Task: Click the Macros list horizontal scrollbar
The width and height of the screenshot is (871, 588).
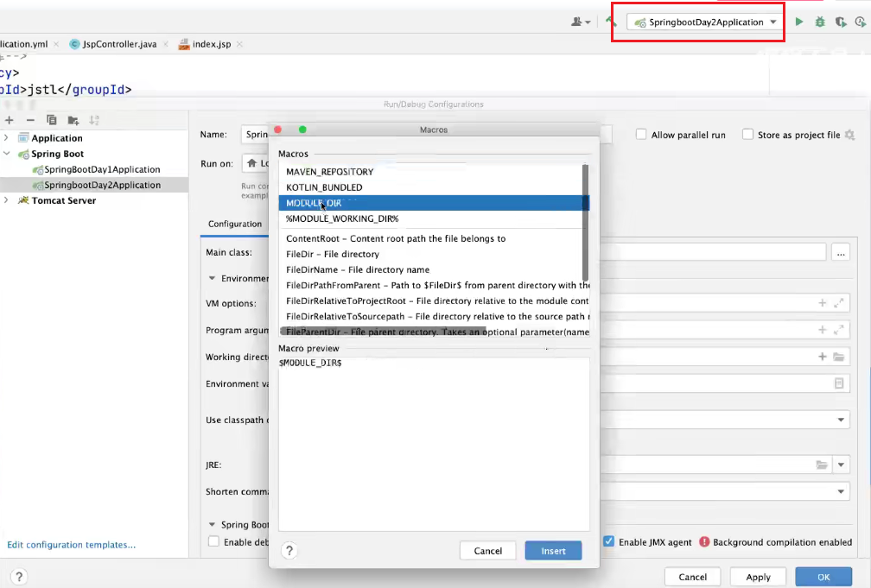Action: [384, 332]
